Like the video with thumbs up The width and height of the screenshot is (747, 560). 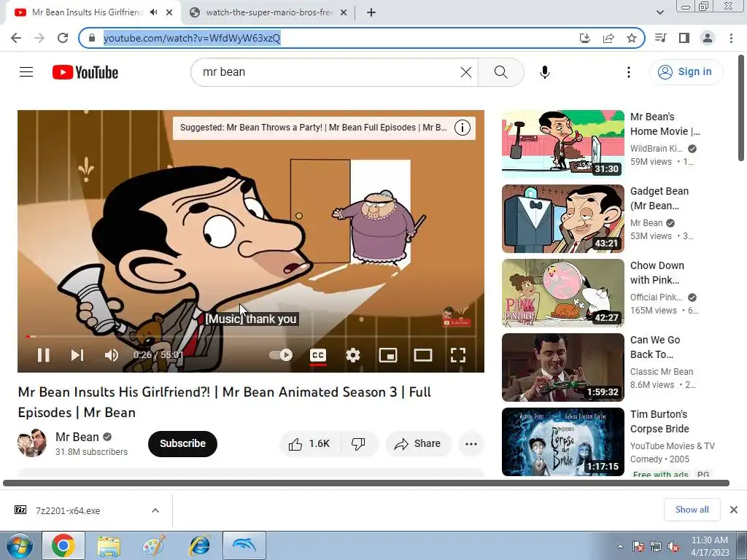pyautogui.click(x=309, y=444)
